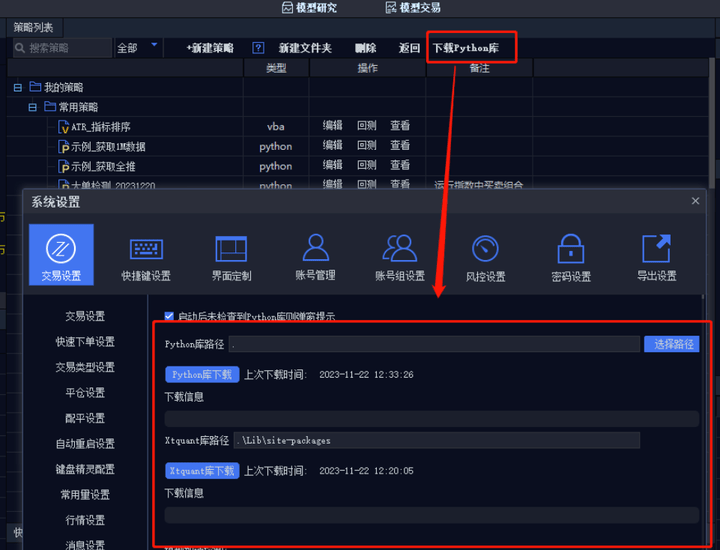The height and width of the screenshot is (550, 720).
Task: Click the 常用策略 folder icon
Action: point(50,107)
